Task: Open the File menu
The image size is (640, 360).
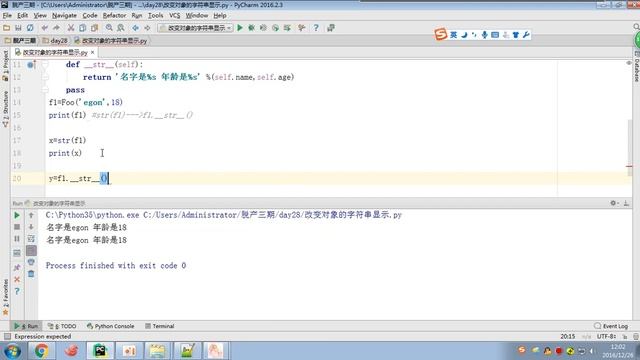Action: [x=7, y=16]
